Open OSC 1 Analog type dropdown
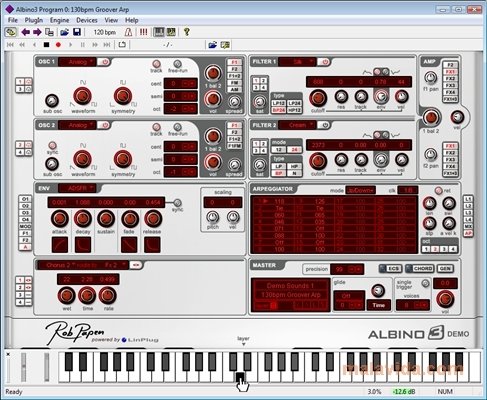 [78, 62]
